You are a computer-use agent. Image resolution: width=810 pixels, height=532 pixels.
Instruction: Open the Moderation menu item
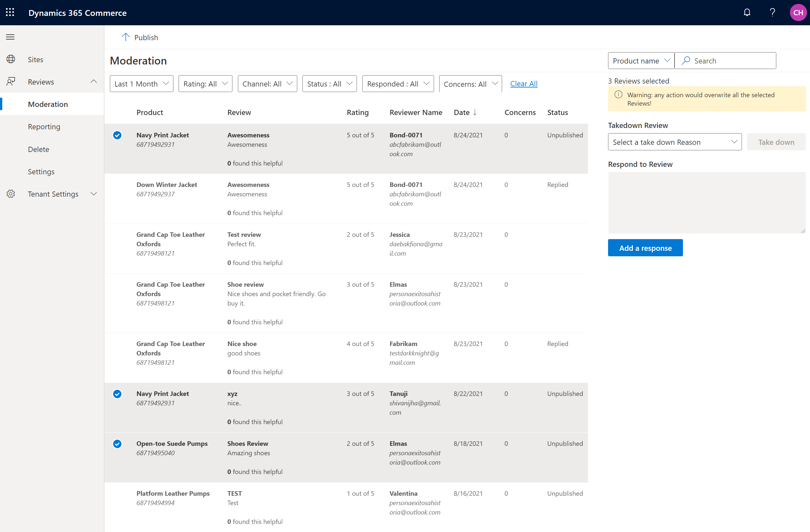(48, 103)
